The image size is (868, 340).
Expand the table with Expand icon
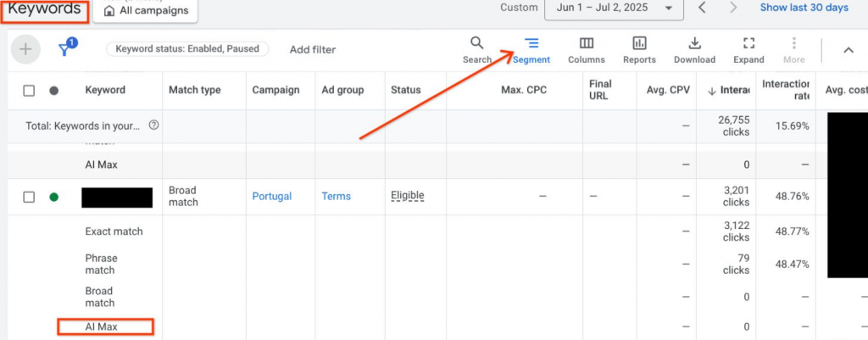tap(748, 43)
